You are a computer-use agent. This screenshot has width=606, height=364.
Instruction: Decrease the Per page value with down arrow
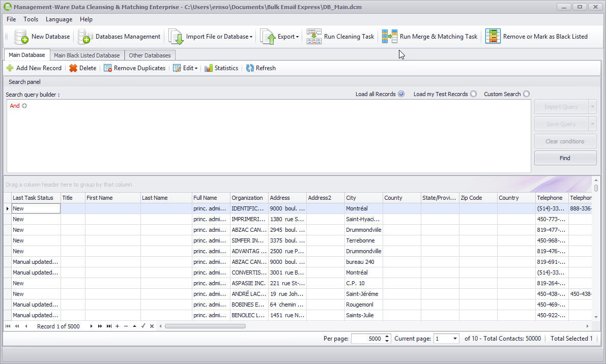point(387,341)
